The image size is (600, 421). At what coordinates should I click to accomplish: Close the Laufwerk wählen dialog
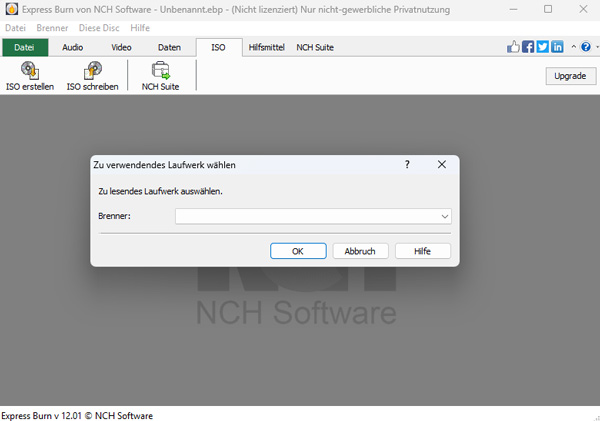[x=442, y=165]
